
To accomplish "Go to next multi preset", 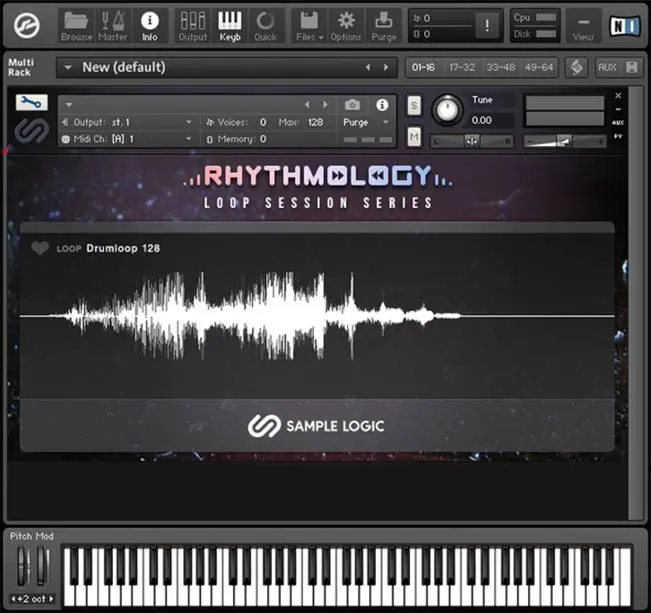I will click(x=386, y=67).
